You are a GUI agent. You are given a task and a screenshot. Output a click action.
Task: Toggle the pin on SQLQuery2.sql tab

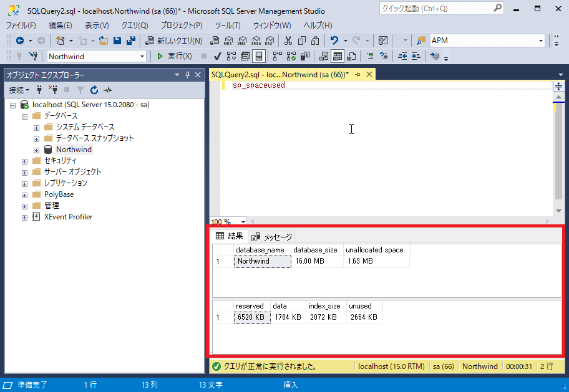click(358, 74)
